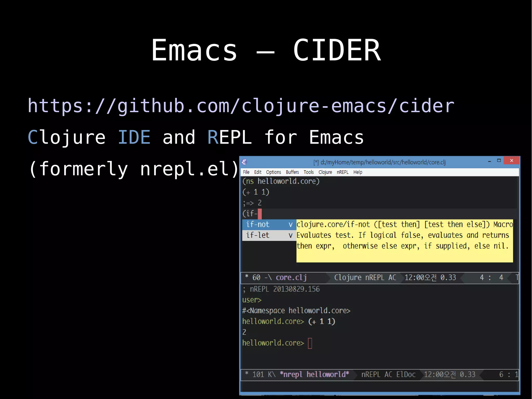Click the (ns helloworld.core) line

point(281,181)
